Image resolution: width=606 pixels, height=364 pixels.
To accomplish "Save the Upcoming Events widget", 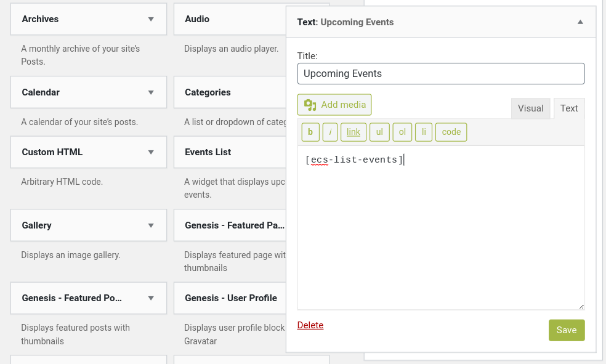I will tap(567, 330).
